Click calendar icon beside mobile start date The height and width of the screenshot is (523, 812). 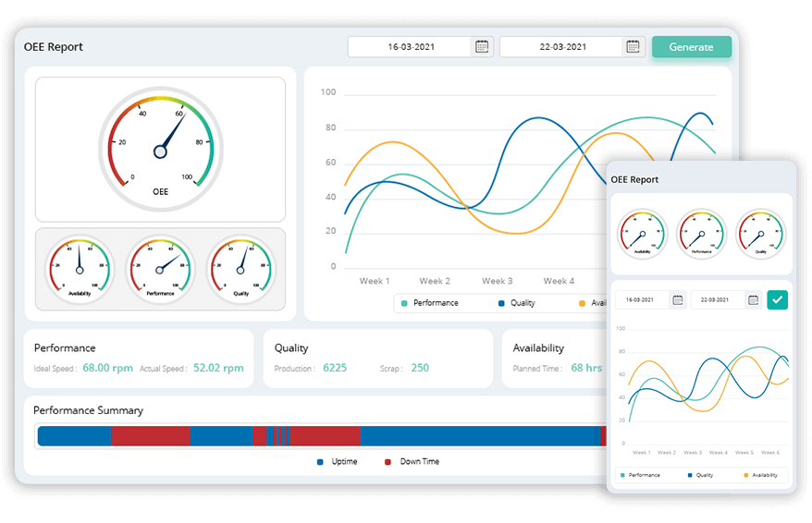coord(678,299)
